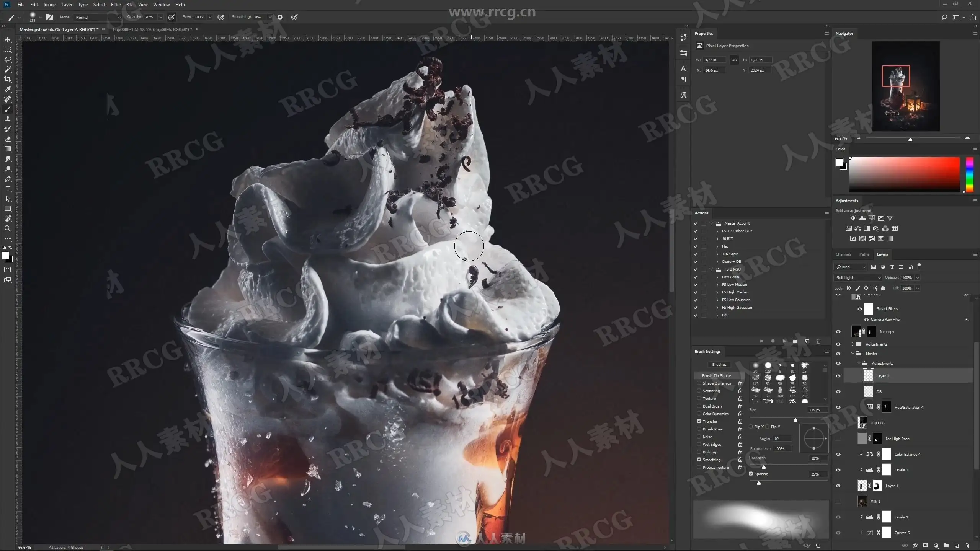Open layer filter Kind dropdown
Image resolution: width=980 pixels, height=551 pixels.
coord(851,267)
